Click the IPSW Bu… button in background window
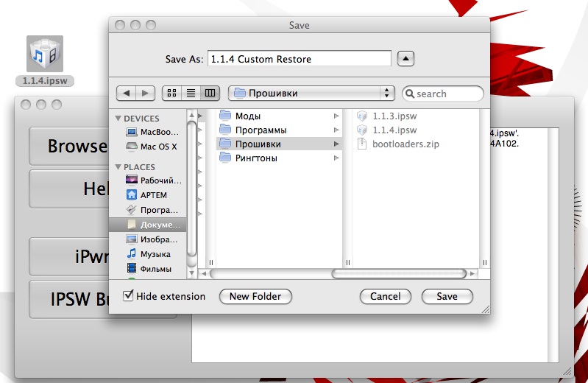 pyautogui.click(x=69, y=299)
